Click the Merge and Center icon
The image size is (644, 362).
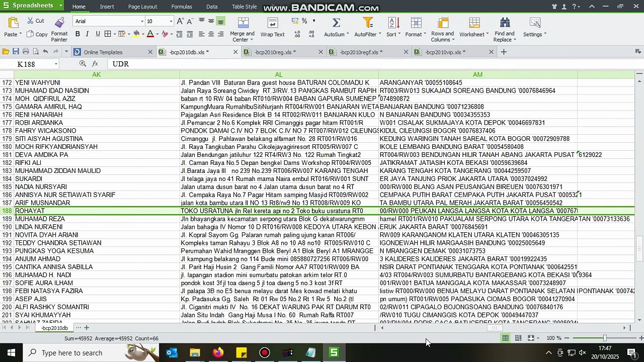[243, 23]
